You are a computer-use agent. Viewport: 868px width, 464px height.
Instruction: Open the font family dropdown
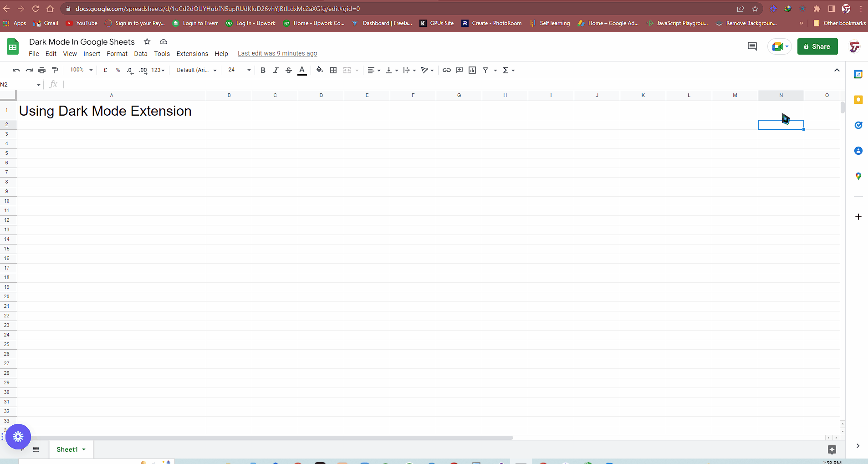[x=196, y=70]
